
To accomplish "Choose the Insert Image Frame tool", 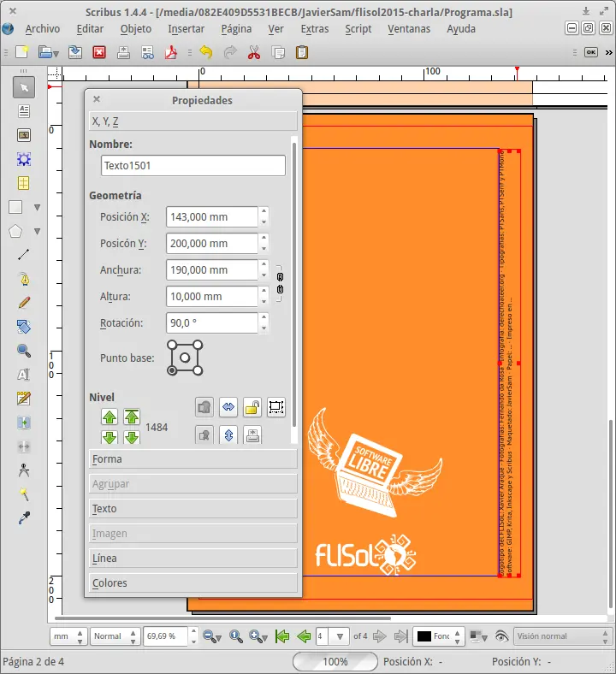I will point(24,135).
